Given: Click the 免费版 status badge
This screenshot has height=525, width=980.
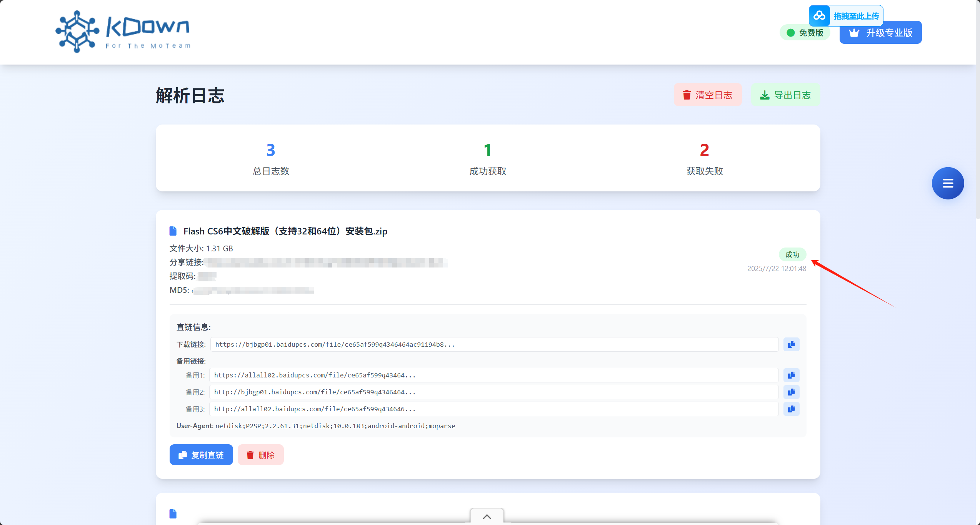Looking at the screenshot, I should (805, 33).
